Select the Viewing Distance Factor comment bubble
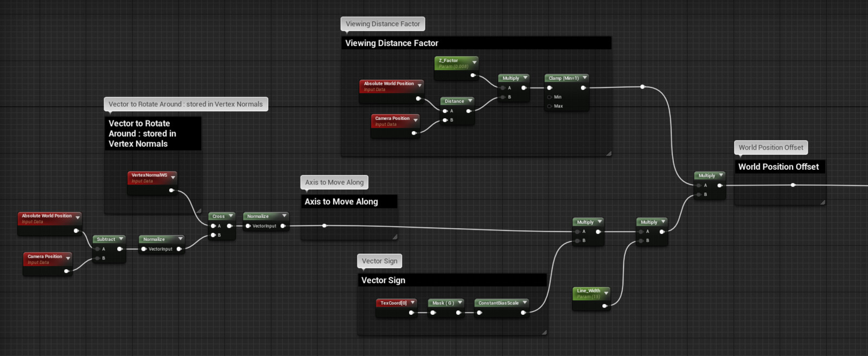The width and height of the screenshot is (868, 356). click(x=383, y=24)
